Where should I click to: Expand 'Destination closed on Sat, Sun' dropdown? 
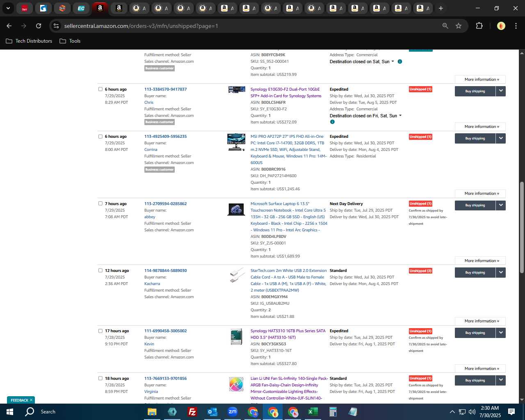tap(393, 62)
